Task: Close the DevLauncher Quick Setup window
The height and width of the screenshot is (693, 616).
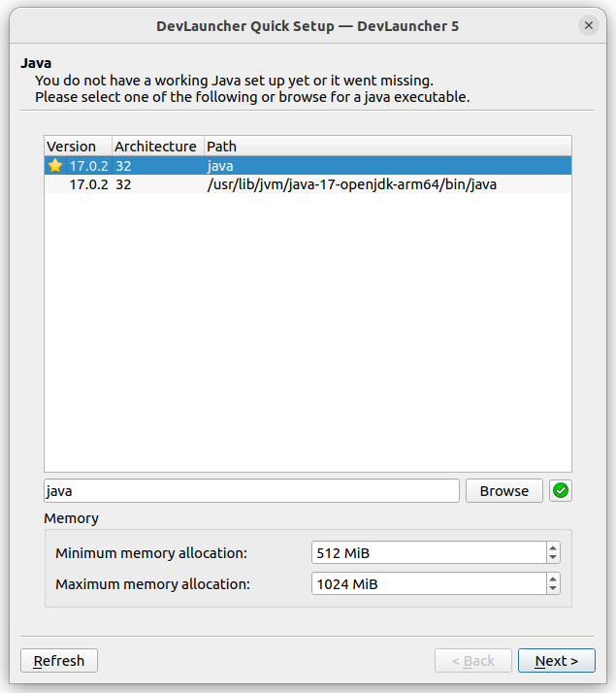Action: [589, 26]
